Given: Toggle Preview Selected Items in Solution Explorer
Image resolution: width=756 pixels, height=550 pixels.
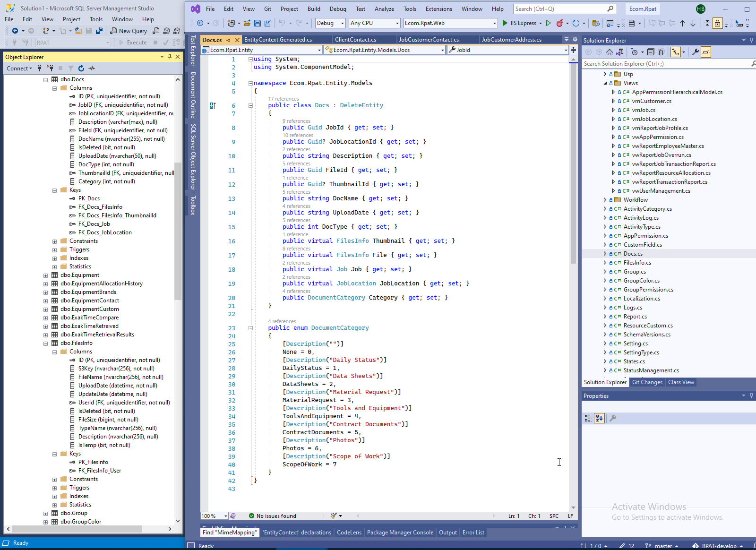Looking at the screenshot, I should (x=705, y=52).
